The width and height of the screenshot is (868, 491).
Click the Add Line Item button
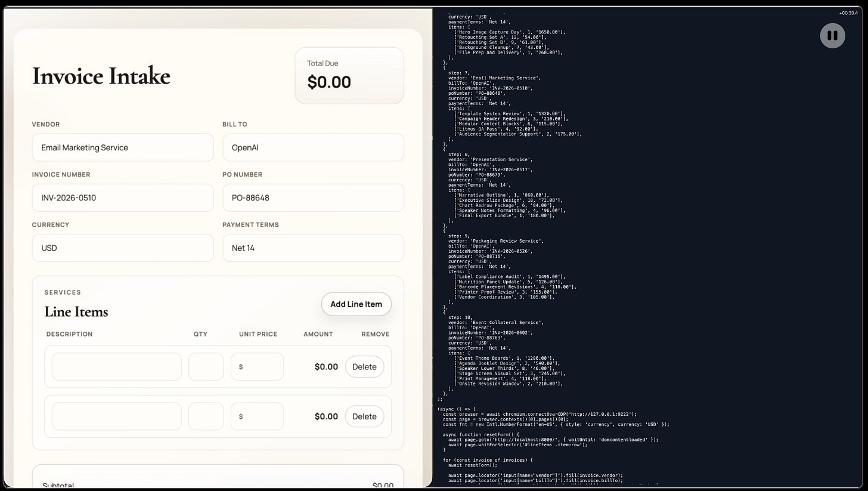(356, 304)
